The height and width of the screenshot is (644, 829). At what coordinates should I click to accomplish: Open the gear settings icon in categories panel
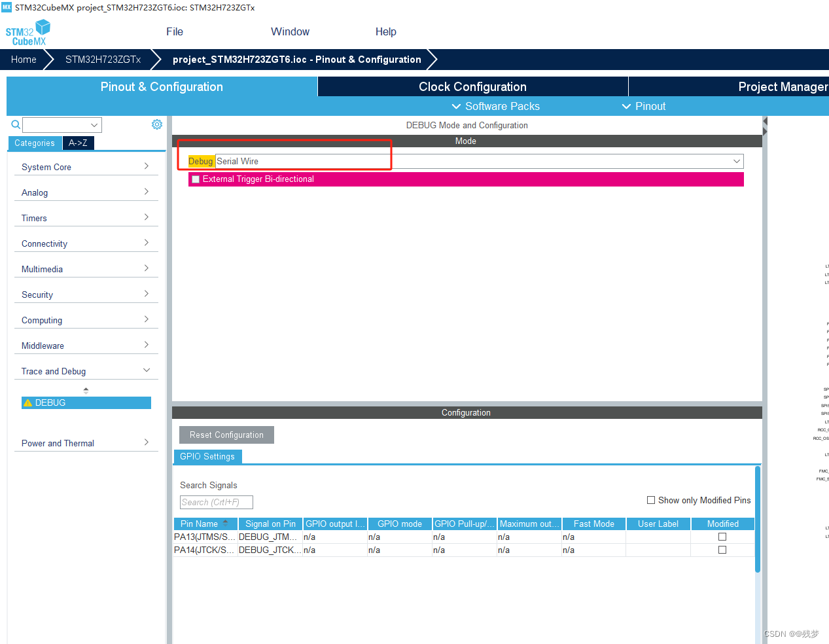click(x=157, y=124)
